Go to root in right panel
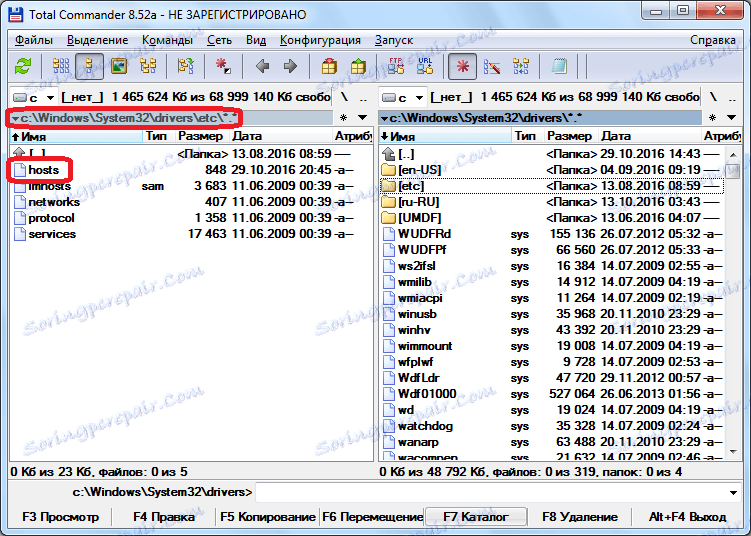This screenshot has width=751, height=536. [x=713, y=97]
